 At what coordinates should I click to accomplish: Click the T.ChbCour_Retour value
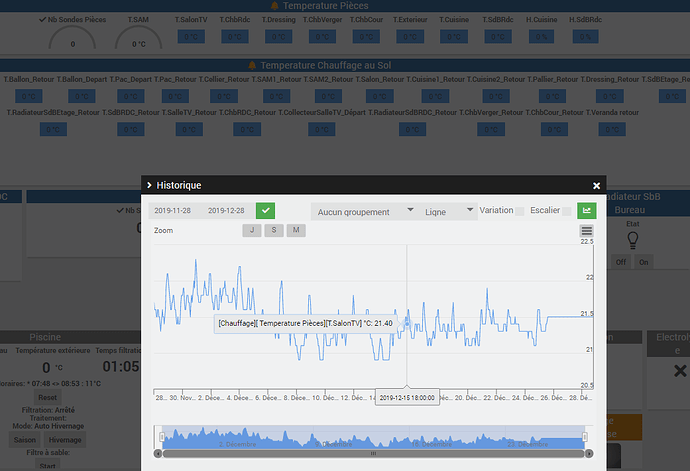(554, 129)
